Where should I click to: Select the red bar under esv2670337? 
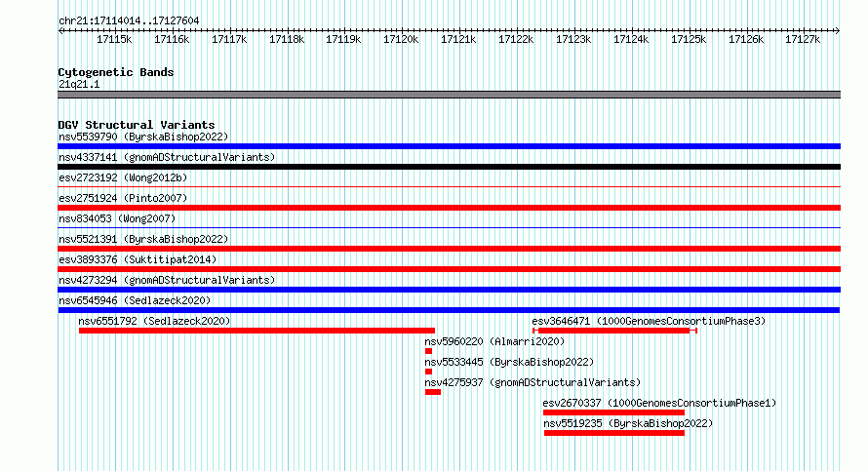(x=613, y=412)
